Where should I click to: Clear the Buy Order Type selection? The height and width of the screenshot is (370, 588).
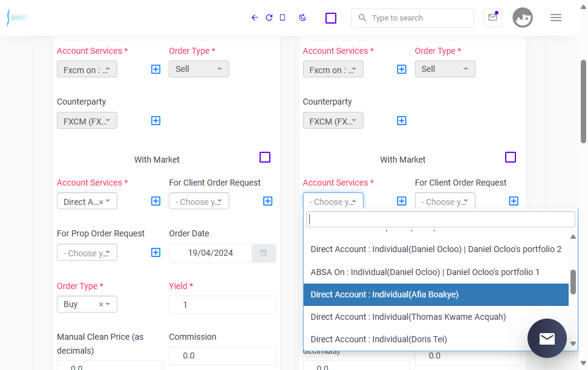point(101,304)
